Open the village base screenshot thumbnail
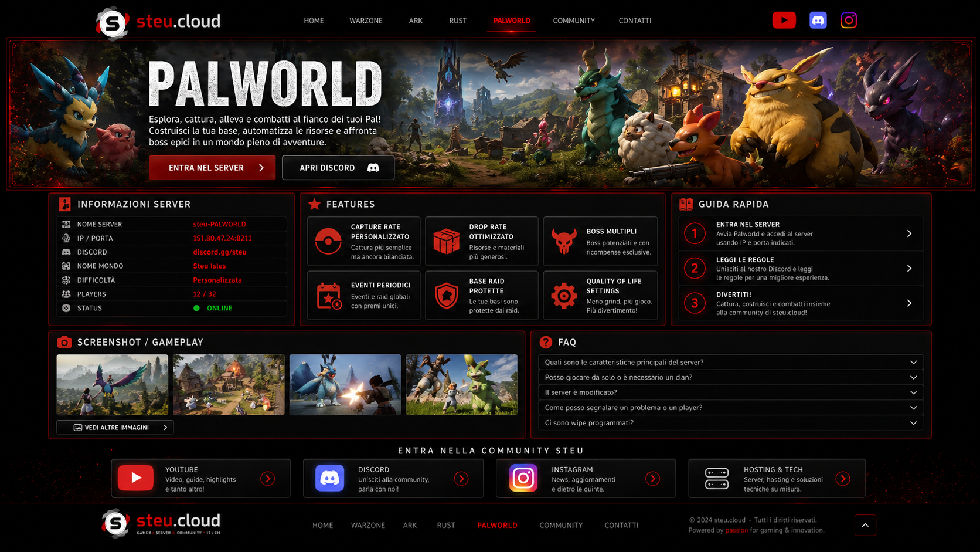Screen dimensions: 980x552 point(229,385)
